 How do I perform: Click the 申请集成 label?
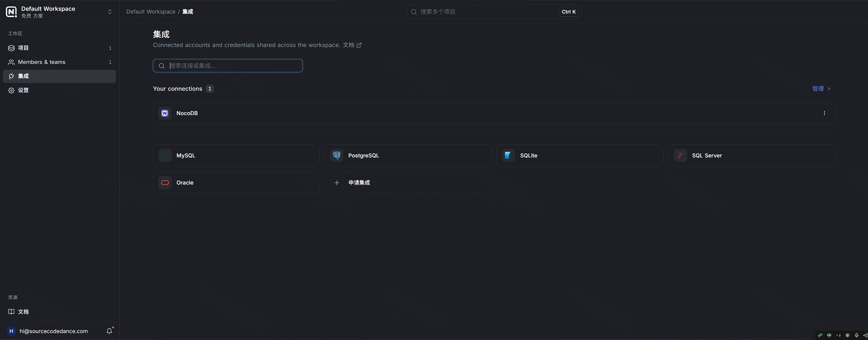click(x=359, y=183)
